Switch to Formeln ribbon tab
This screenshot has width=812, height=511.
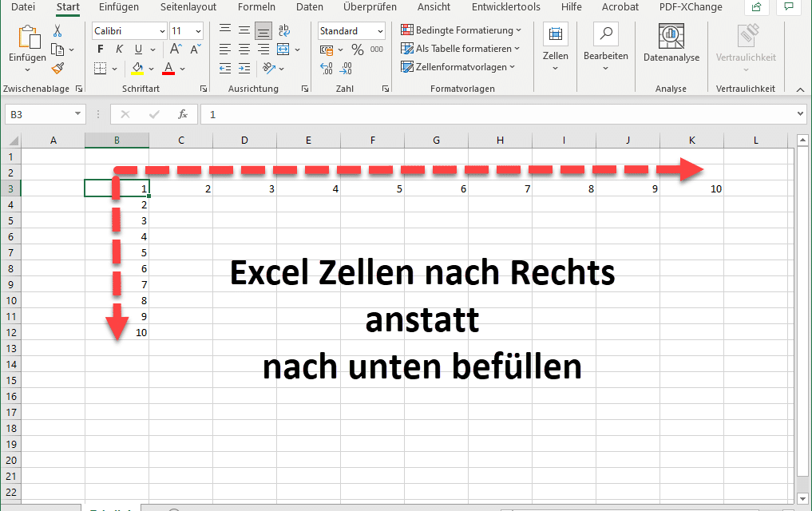pos(256,6)
